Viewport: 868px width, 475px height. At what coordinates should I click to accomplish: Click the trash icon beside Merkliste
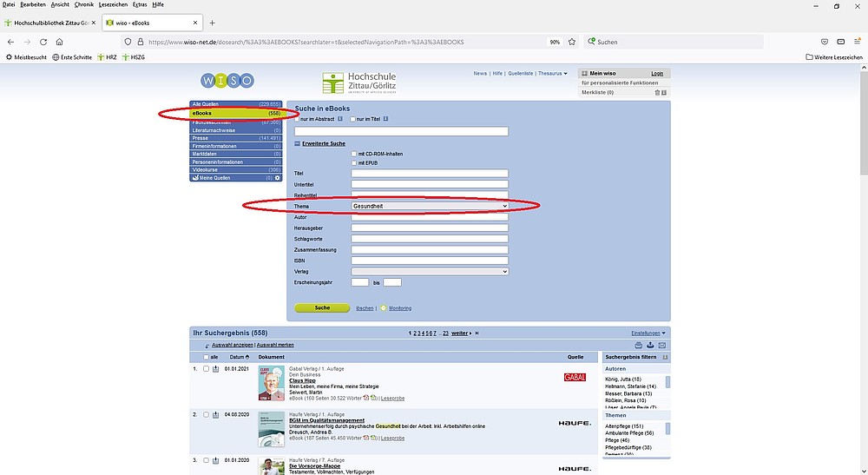[x=657, y=92]
